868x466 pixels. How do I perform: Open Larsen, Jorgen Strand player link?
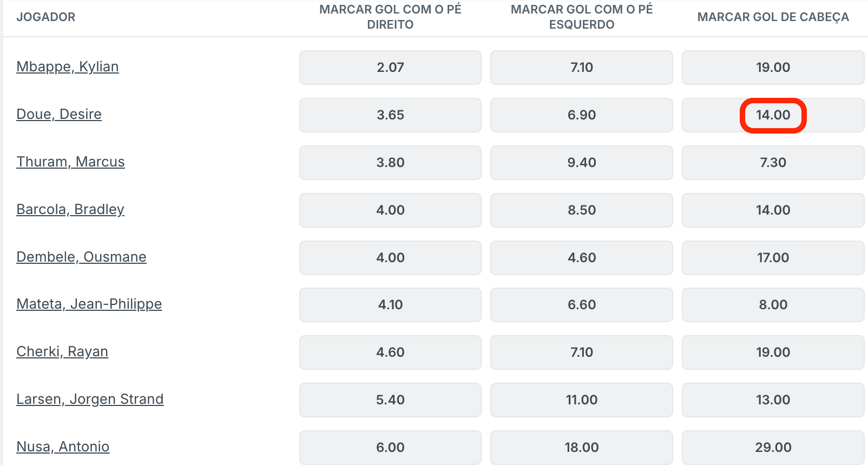point(90,400)
